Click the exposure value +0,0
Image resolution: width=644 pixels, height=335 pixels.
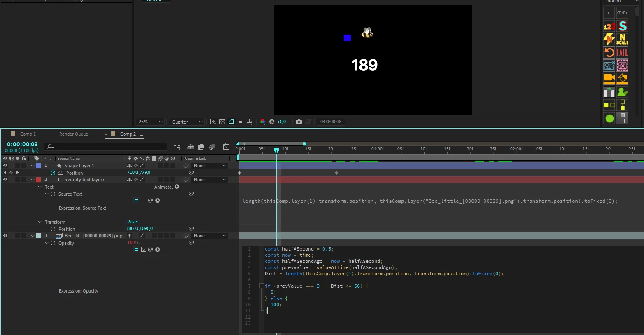[281, 122]
